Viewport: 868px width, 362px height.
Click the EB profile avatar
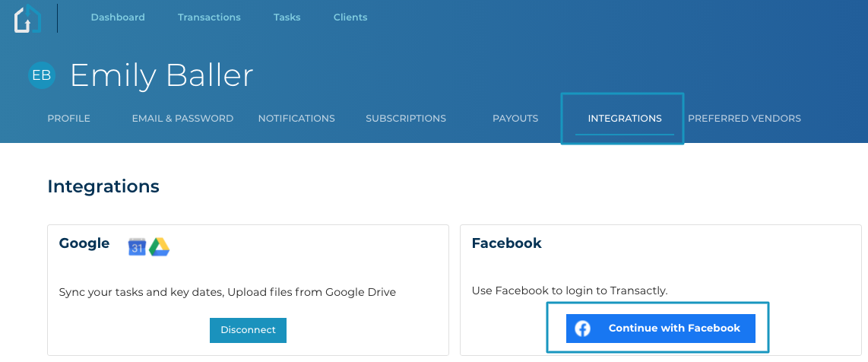(x=42, y=75)
